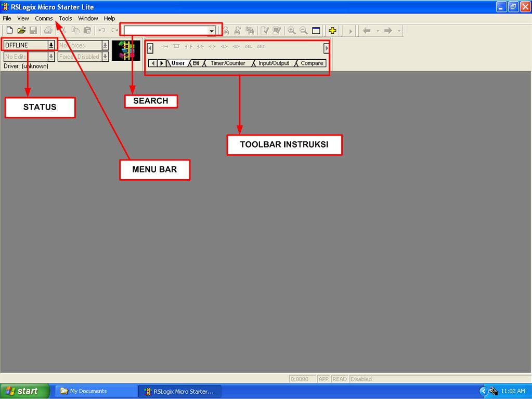This screenshot has height=399, width=532.
Task: Click the 0:0000 status bar field
Action: (x=302, y=379)
